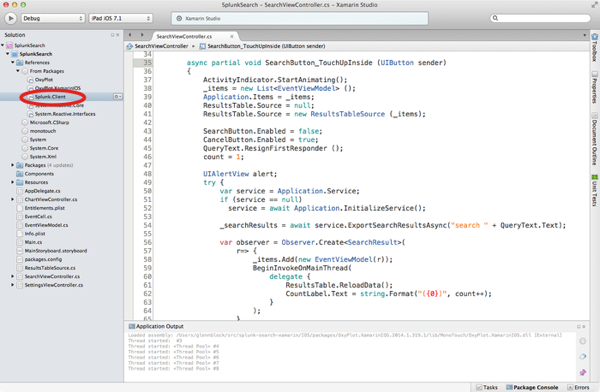Viewport: 600px width, 392px height.
Task: Open the iPad iOS 7.1 target dropdown
Action: (x=121, y=18)
